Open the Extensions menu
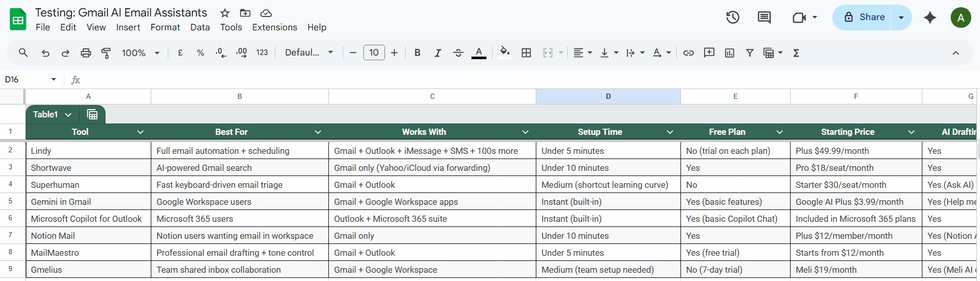 (x=274, y=27)
